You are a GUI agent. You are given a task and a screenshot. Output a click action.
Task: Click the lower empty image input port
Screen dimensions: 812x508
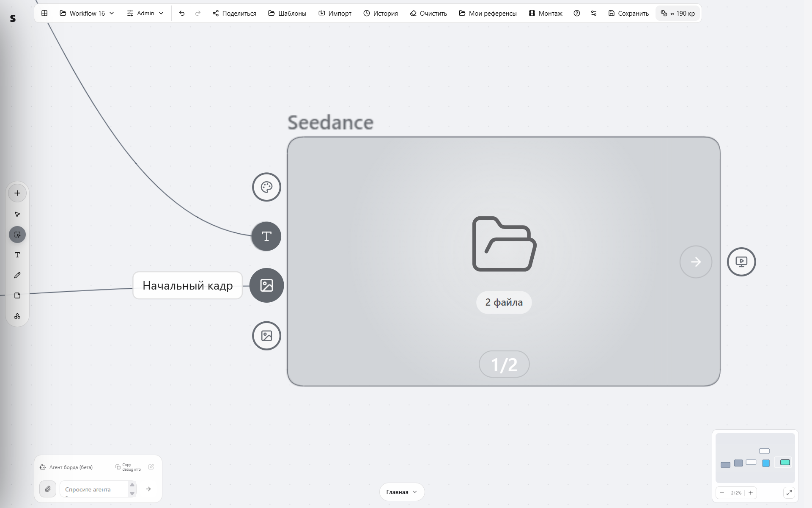[266, 336]
